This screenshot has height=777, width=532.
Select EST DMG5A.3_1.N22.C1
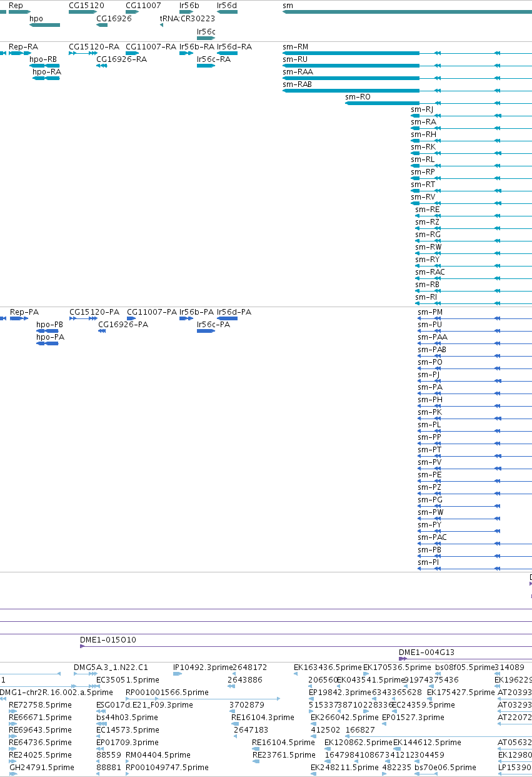click(x=111, y=667)
